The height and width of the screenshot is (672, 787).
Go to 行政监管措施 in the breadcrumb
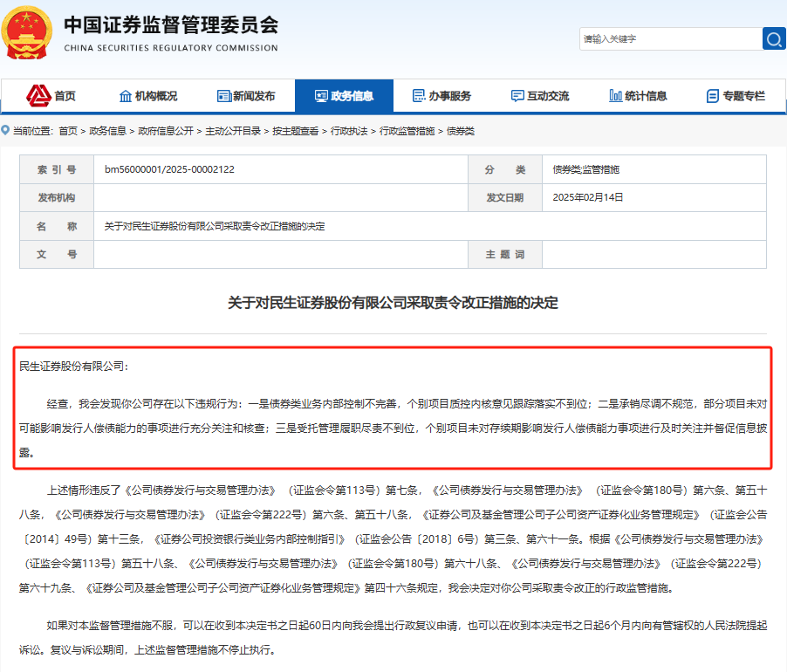(x=407, y=131)
